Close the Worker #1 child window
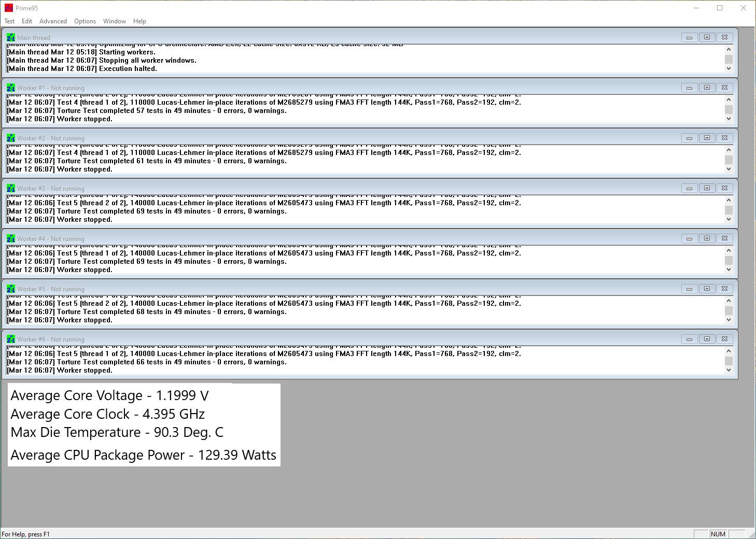Image resolution: width=756 pixels, height=539 pixels. pos(724,88)
